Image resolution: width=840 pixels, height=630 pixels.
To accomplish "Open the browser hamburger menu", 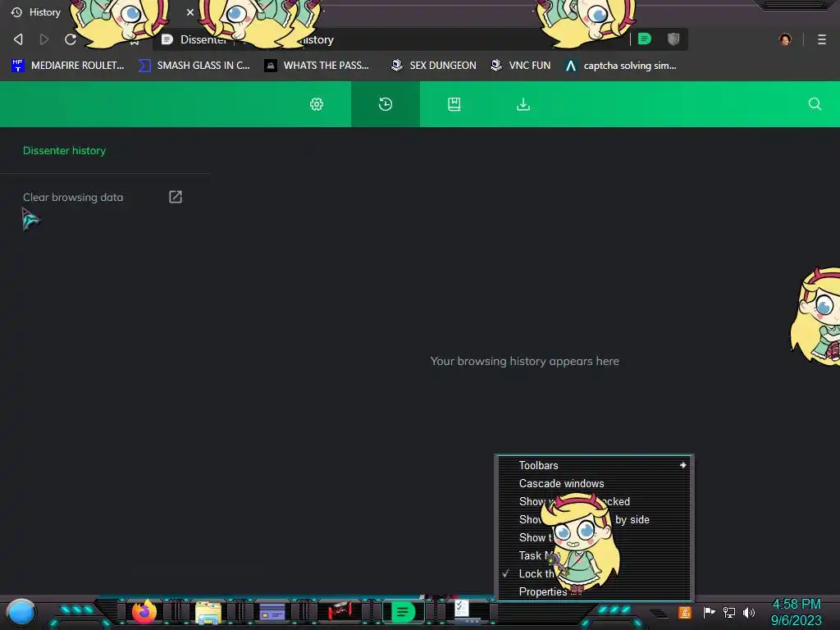I will pyautogui.click(x=822, y=39).
